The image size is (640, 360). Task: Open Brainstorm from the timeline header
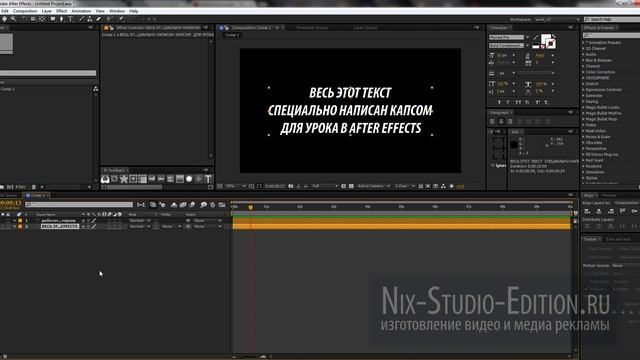203,205
